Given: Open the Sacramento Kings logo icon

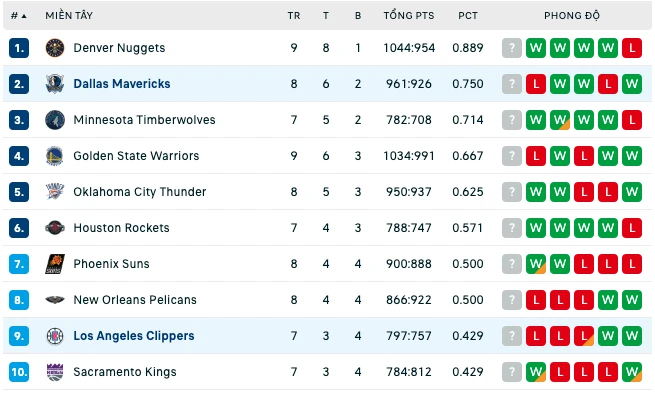Looking at the screenshot, I should [55, 372].
